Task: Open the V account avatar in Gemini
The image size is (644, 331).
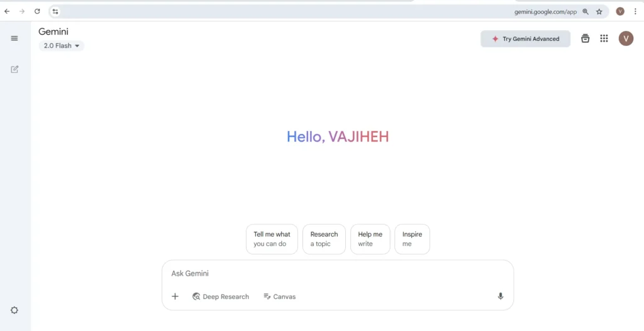Action: click(x=626, y=38)
